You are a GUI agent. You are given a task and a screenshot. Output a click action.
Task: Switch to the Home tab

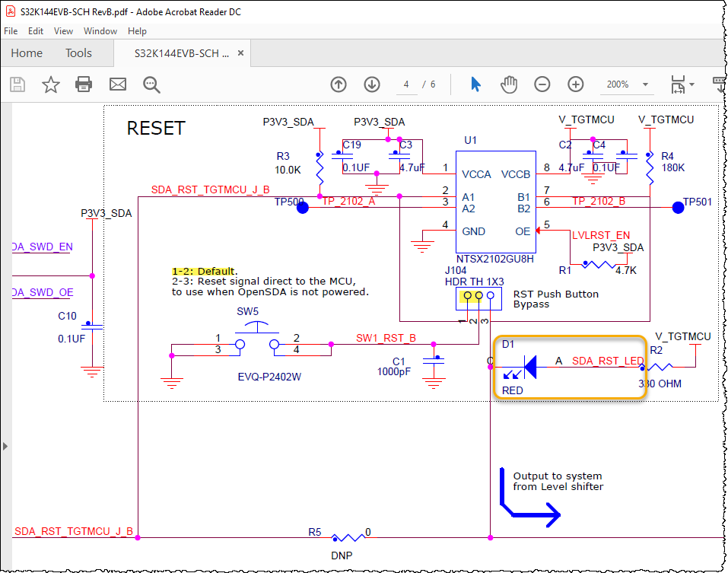click(27, 53)
